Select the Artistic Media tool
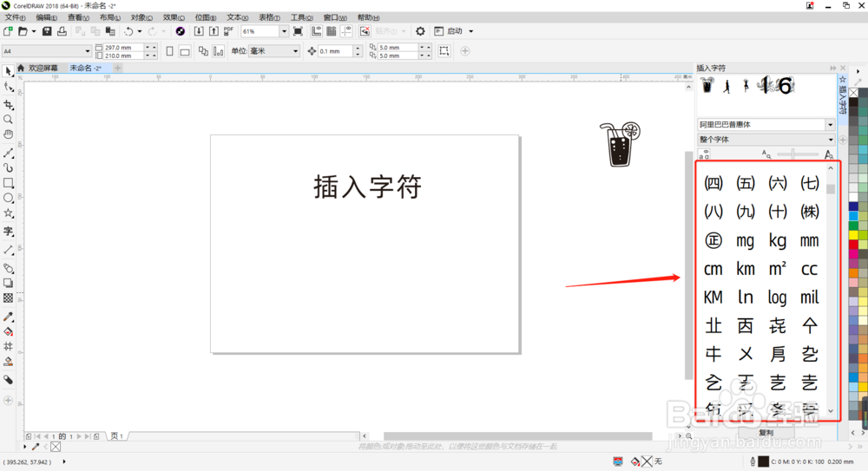Viewport: 868px width, 471px height. 8,167
